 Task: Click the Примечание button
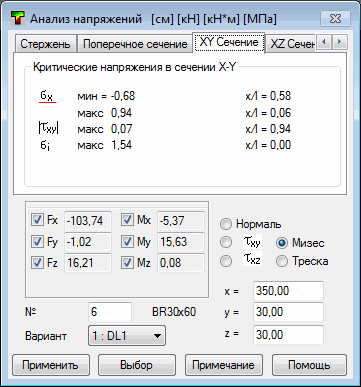click(x=224, y=365)
